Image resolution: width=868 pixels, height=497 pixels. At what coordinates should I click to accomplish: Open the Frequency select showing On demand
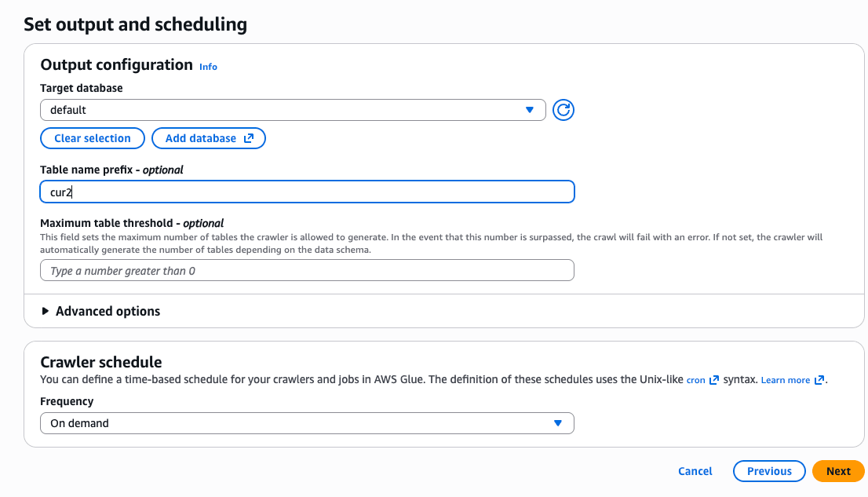coord(298,423)
